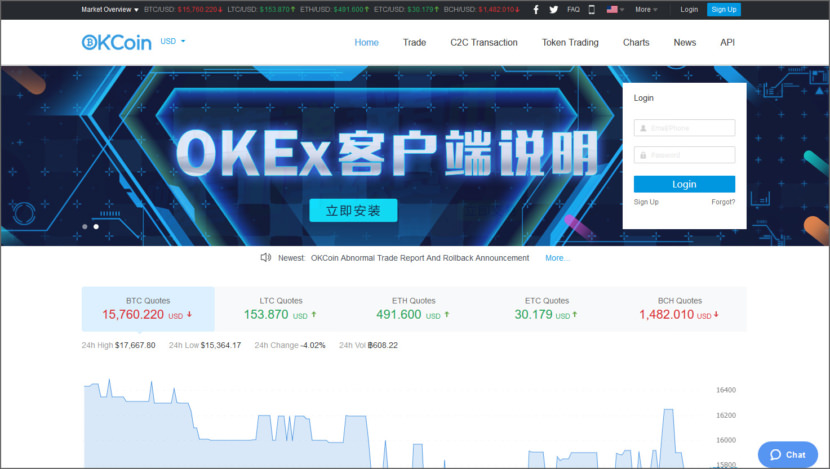Open the News menu item
The width and height of the screenshot is (830, 469).
point(684,42)
